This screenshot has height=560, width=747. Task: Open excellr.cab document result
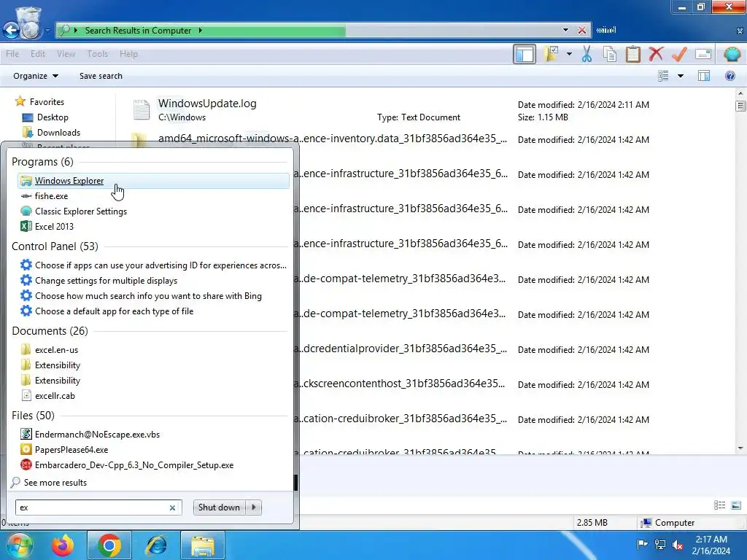[x=55, y=395]
